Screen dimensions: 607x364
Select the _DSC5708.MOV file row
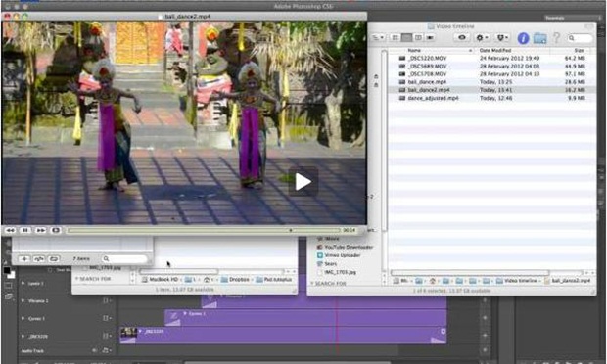coord(491,74)
